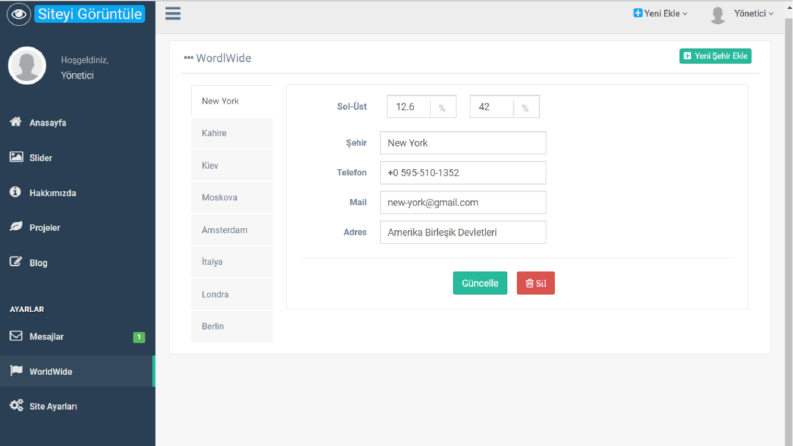Click the red Sil delete button
The height and width of the screenshot is (446, 793).
pyautogui.click(x=536, y=283)
